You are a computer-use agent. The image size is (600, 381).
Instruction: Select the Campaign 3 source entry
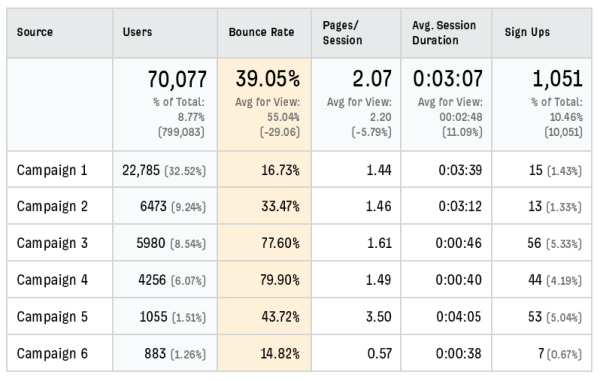click(x=52, y=243)
